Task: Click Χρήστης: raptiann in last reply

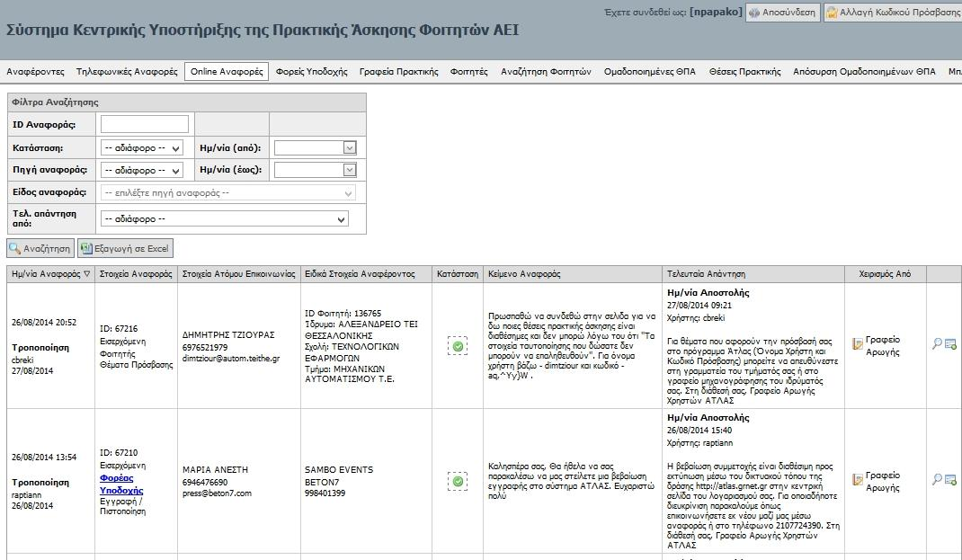Action: (699, 443)
